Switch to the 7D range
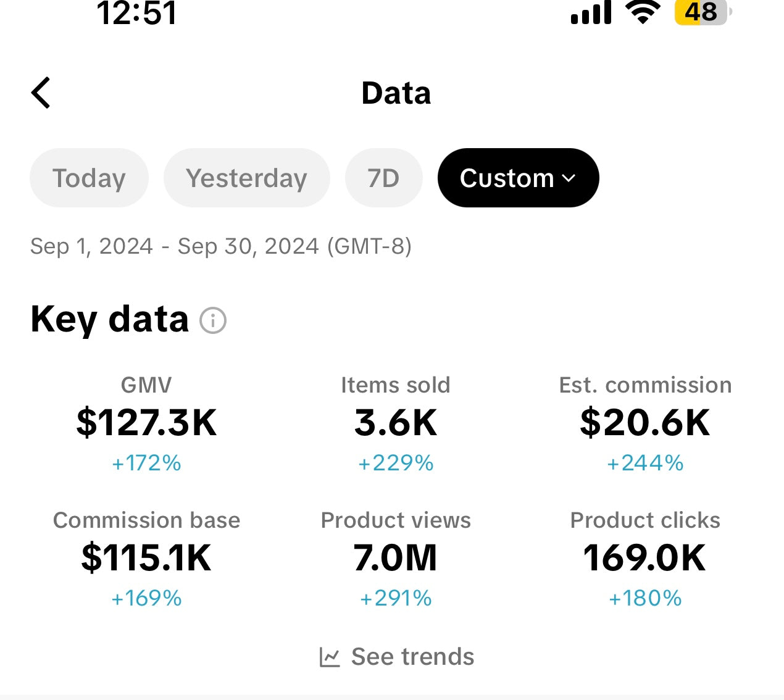Screen dimensions: 784x700 tap(383, 178)
